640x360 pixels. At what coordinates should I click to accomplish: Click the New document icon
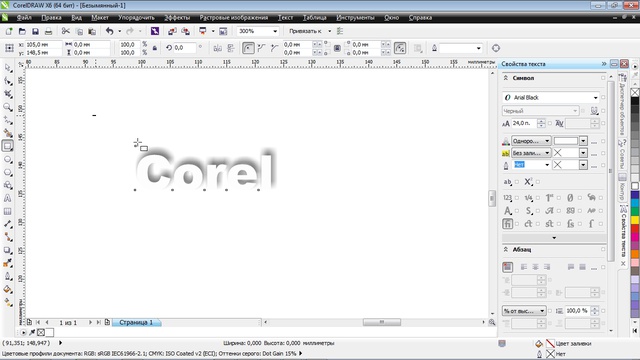point(9,31)
